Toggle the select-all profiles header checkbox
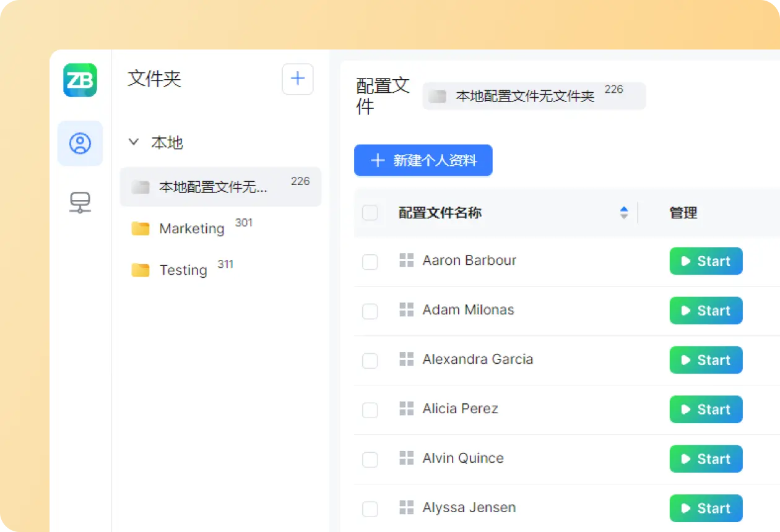780x532 pixels. [x=370, y=213]
